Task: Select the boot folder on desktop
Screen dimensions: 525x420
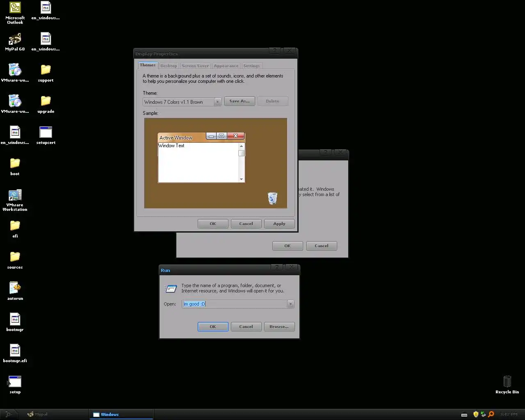Action: pyautogui.click(x=15, y=167)
